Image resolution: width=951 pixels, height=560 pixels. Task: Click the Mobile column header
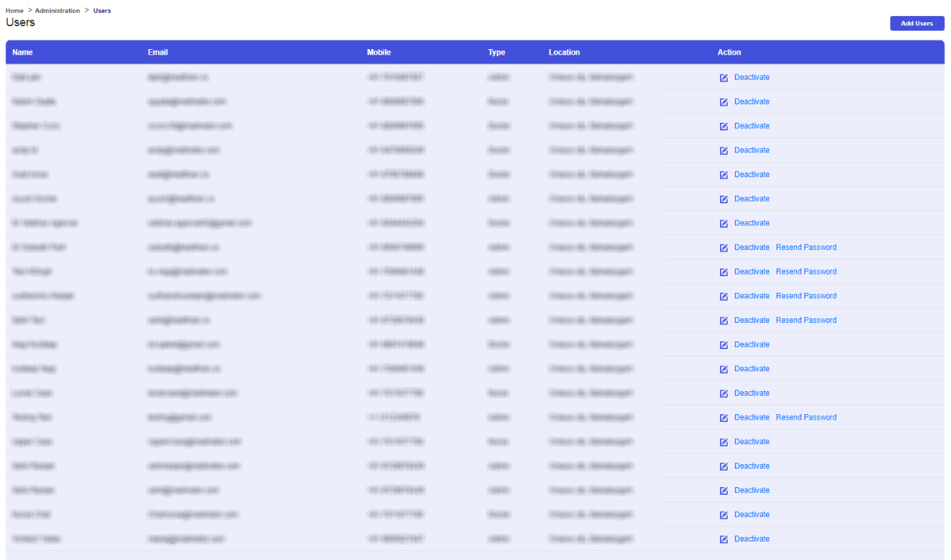(x=379, y=52)
